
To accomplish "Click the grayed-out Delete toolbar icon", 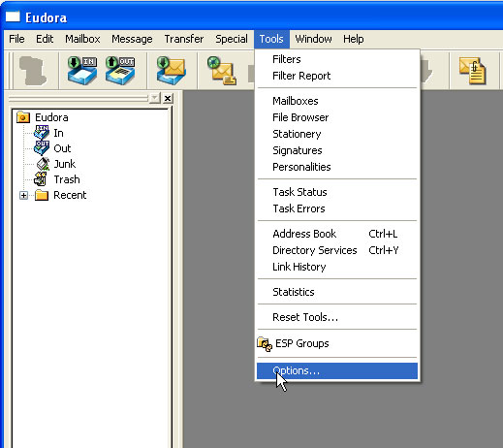I will [32, 71].
